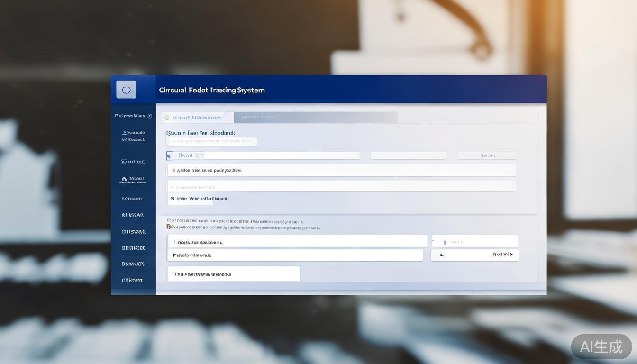Click the small icon in the lower right input box
This screenshot has height=364, width=637.
(445, 242)
